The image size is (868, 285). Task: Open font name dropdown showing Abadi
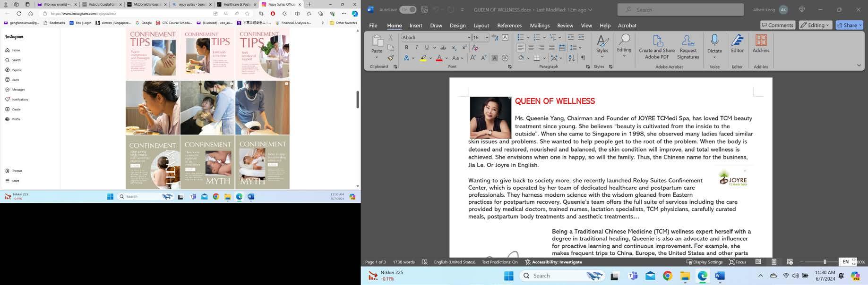[469, 37]
